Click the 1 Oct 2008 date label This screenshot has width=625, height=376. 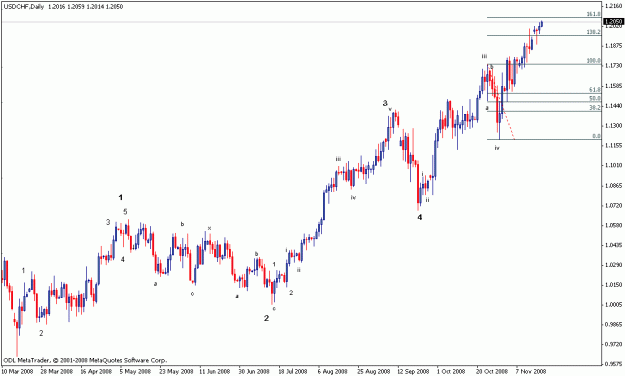point(451,371)
